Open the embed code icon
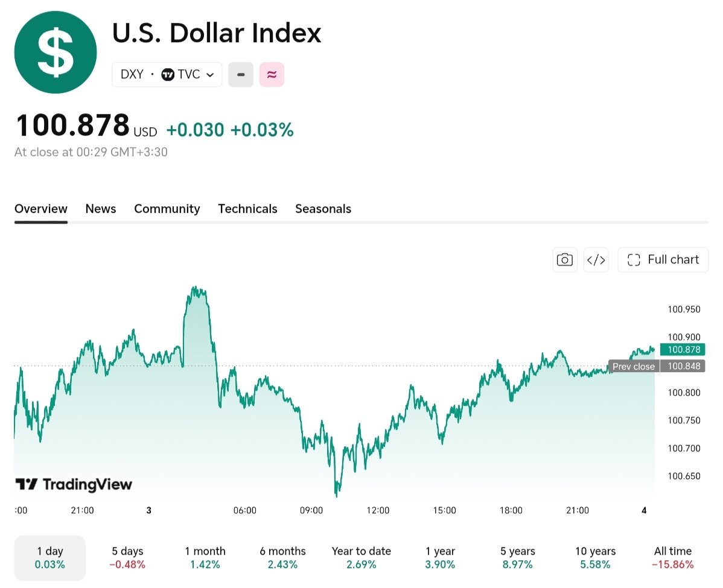The image size is (723, 588). pos(596,260)
